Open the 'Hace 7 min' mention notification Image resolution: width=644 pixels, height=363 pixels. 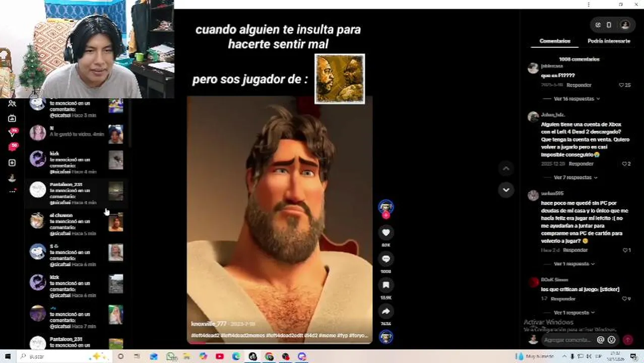(77, 317)
